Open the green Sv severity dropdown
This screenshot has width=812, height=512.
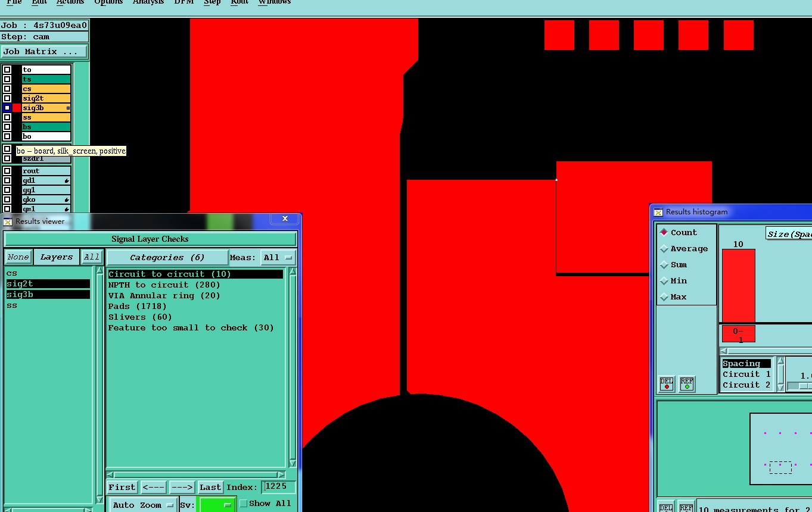[216, 505]
